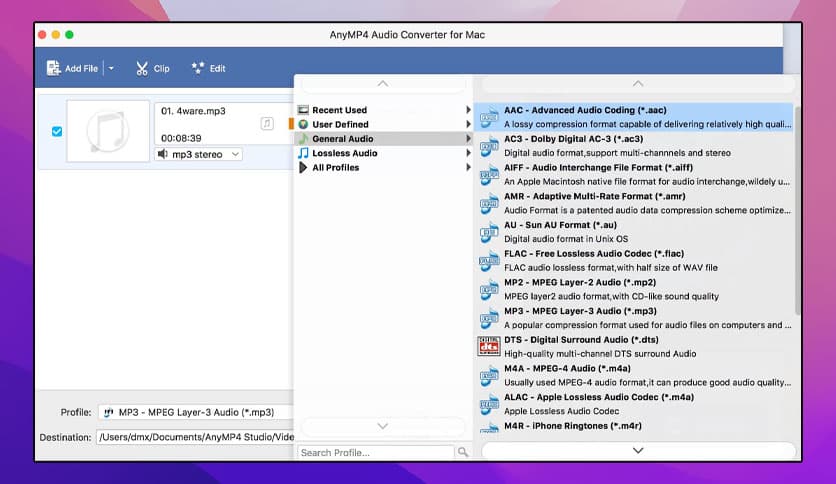Viewport: 836px width, 484px height.
Task: Expand submenu arrow for User Defined
Action: tap(468, 124)
